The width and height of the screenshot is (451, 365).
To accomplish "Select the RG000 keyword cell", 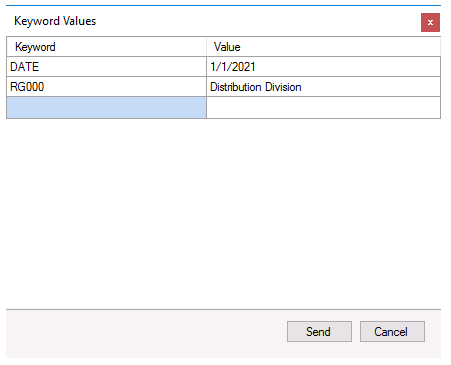I will [x=106, y=87].
